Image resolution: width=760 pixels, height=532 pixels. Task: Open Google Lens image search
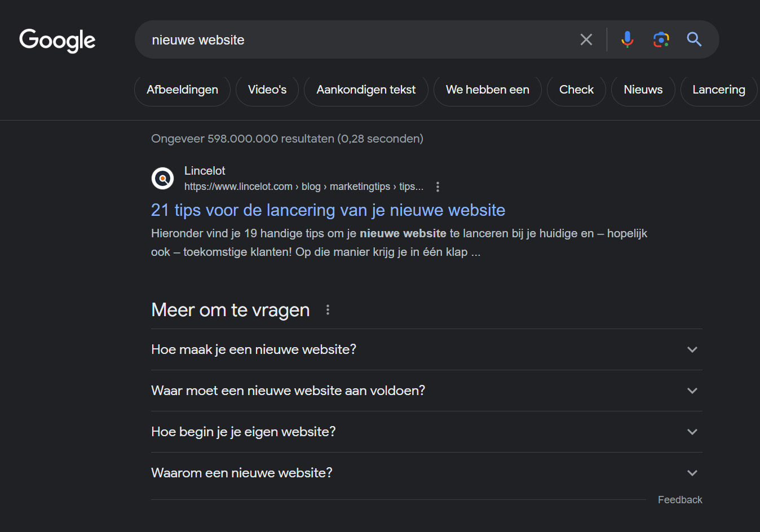coord(661,39)
